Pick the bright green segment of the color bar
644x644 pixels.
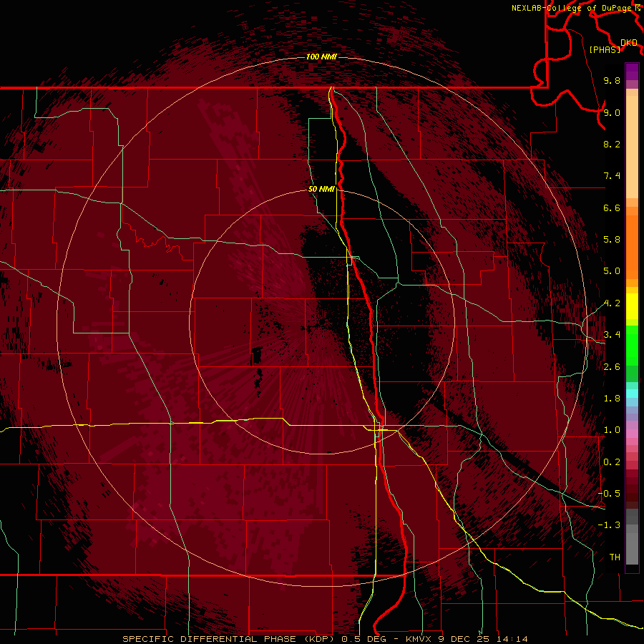click(632, 346)
